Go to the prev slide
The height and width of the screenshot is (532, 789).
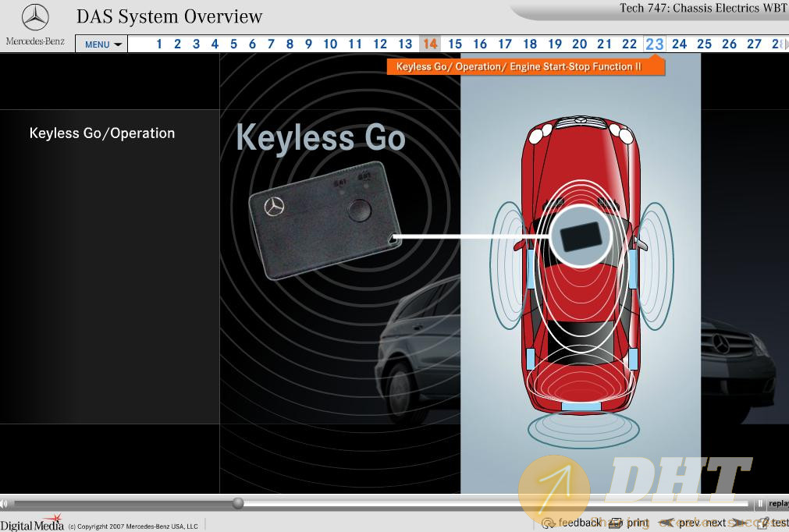point(680,523)
